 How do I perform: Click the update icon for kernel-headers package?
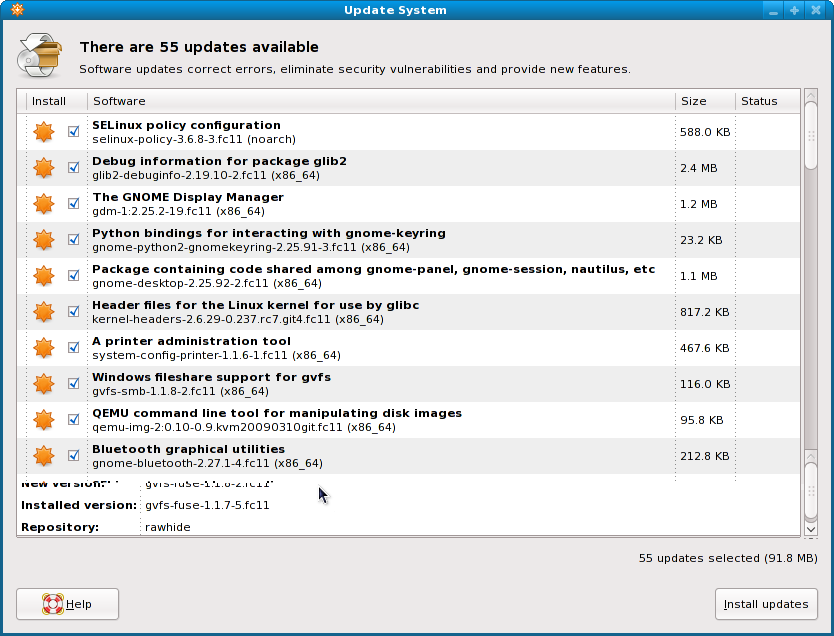(x=43, y=312)
